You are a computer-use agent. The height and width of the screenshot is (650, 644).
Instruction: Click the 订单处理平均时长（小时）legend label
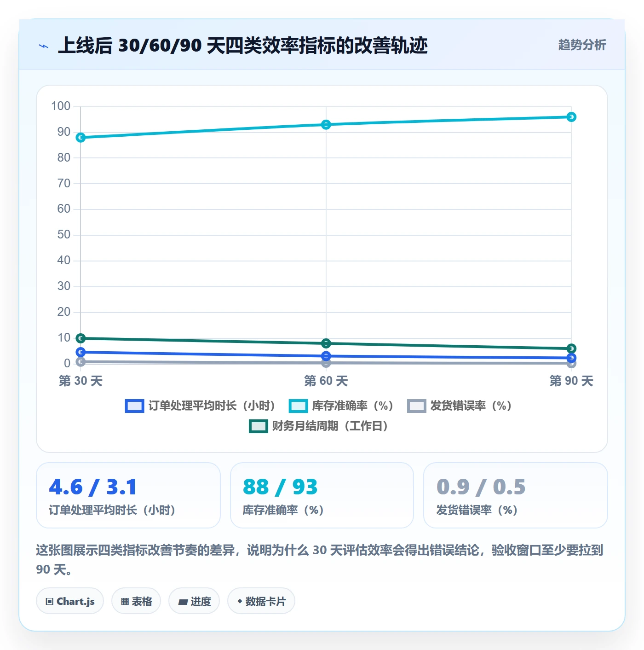212,406
